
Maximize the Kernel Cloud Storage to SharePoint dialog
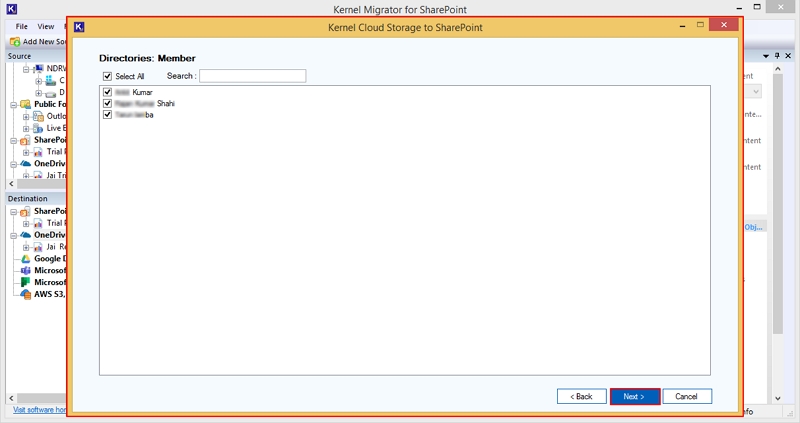(701, 24)
